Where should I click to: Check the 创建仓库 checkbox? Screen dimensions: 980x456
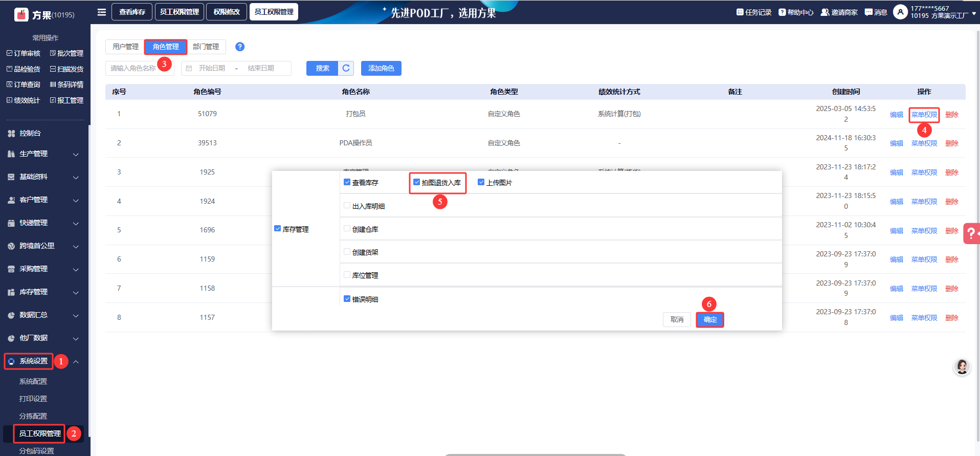click(347, 229)
